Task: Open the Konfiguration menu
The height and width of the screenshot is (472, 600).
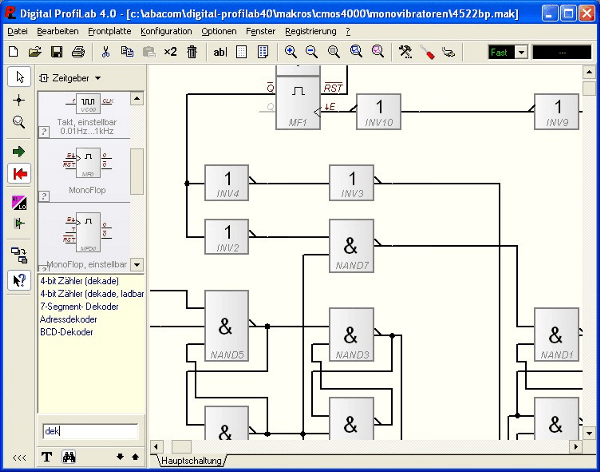Action: pos(166,31)
